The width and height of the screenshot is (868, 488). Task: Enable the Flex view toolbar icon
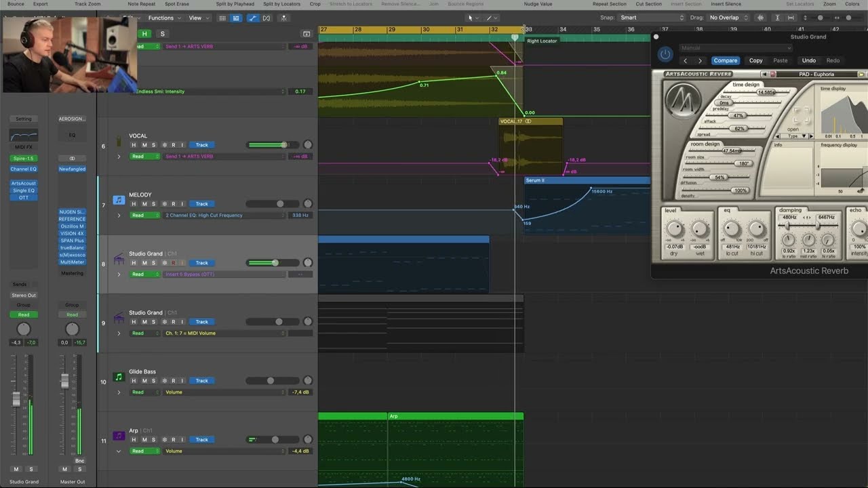point(266,18)
